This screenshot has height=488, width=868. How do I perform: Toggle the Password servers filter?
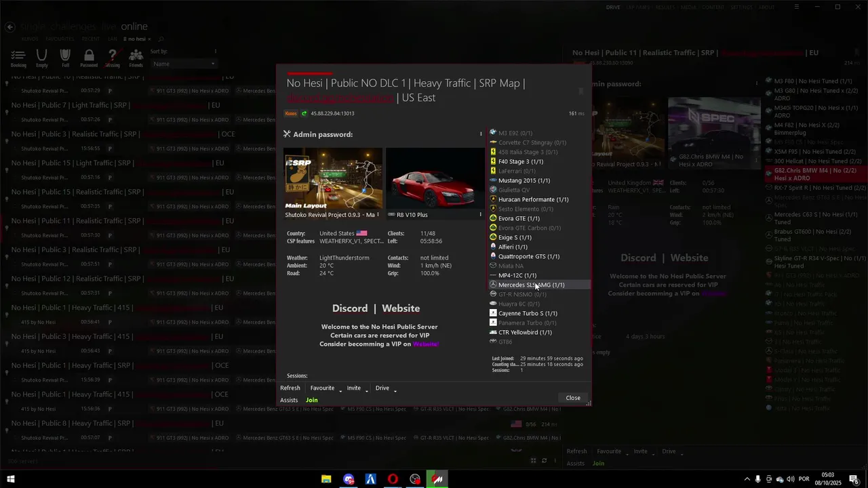(89, 58)
